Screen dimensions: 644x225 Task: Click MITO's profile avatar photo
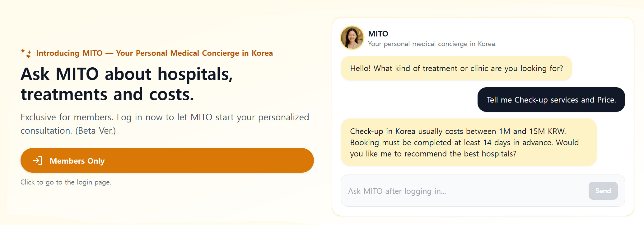pos(352,38)
